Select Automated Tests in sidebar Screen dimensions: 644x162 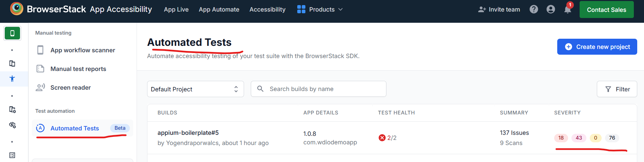[x=82, y=128]
